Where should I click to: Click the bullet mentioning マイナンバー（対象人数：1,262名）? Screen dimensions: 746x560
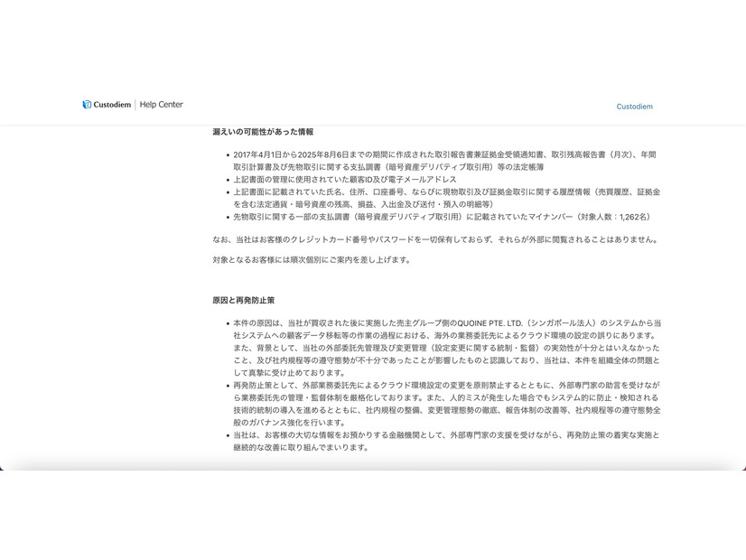tap(443, 217)
